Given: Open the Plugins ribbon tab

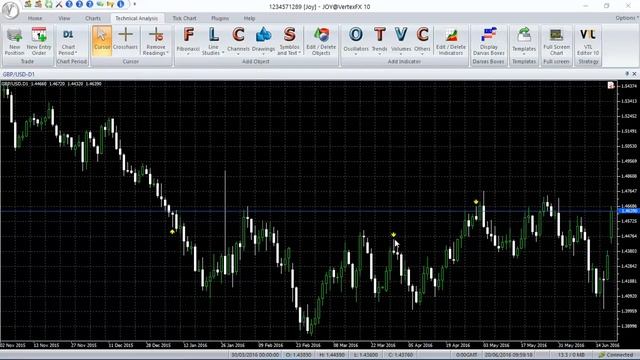Looking at the screenshot, I should (220, 18).
